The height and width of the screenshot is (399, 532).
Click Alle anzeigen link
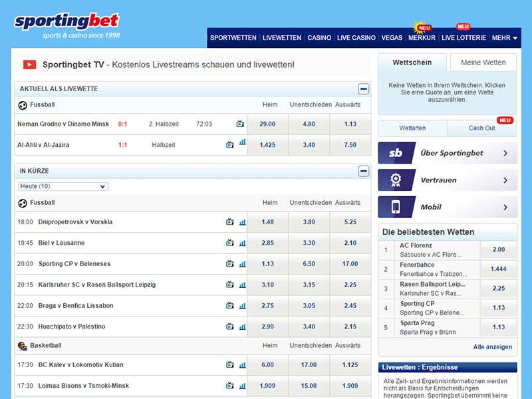493,347
